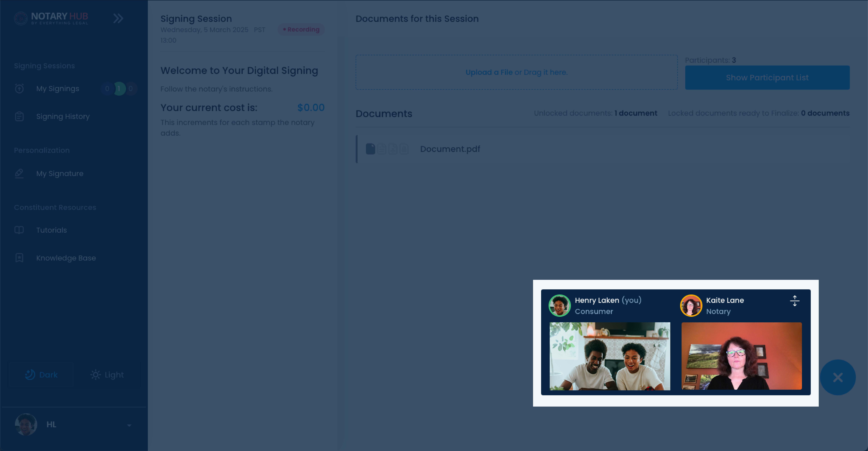Click the My Signature pen icon

point(19,174)
